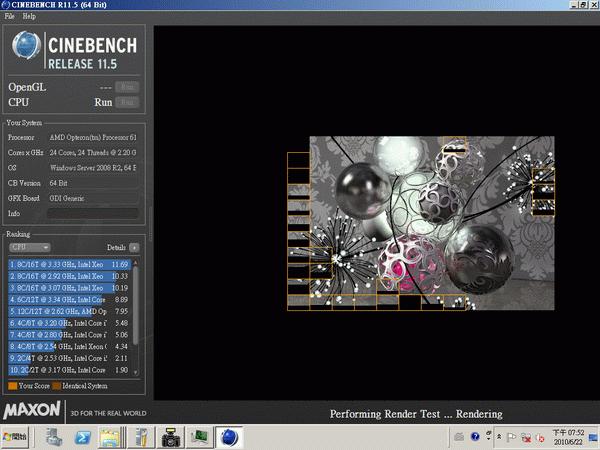The image size is (600, 450).
Task: Select ranking entry 10 2C/2T 3.17 GHz
Action: 69,370
